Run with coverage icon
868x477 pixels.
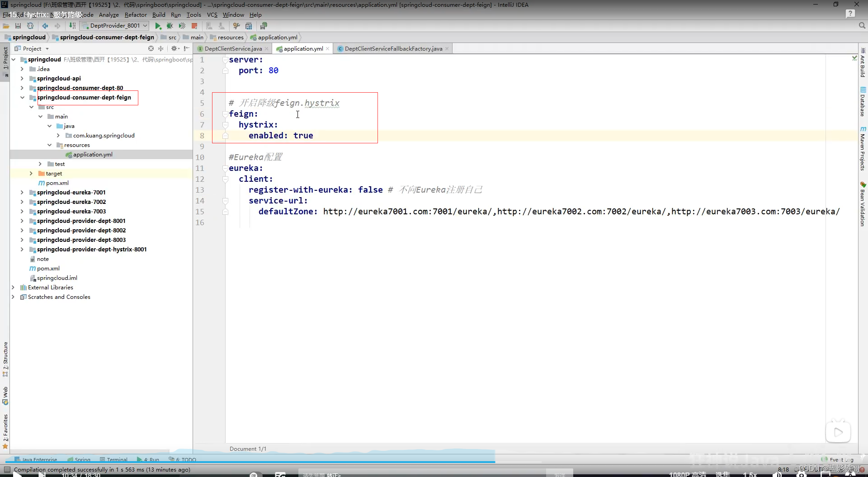coord(182,26)
